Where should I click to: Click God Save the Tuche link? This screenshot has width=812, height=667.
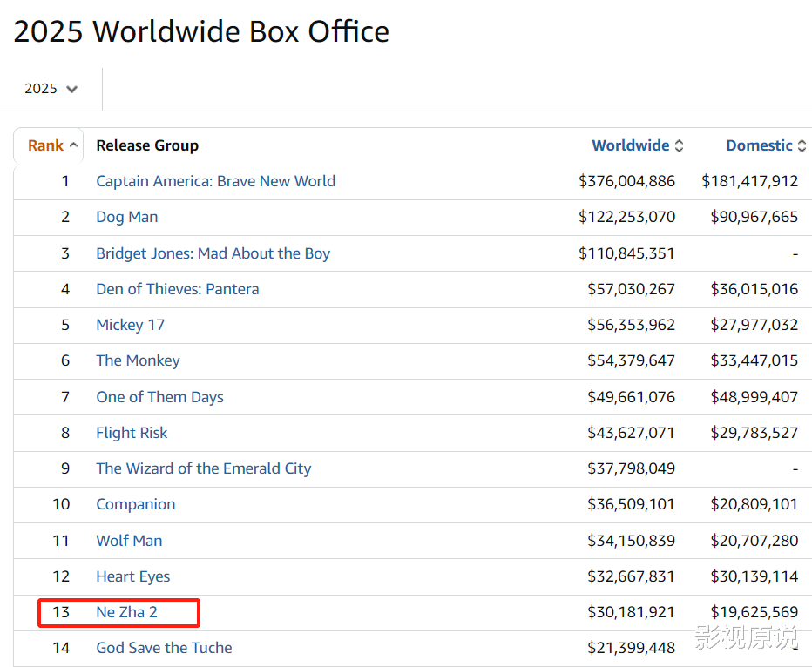(164, 648)
